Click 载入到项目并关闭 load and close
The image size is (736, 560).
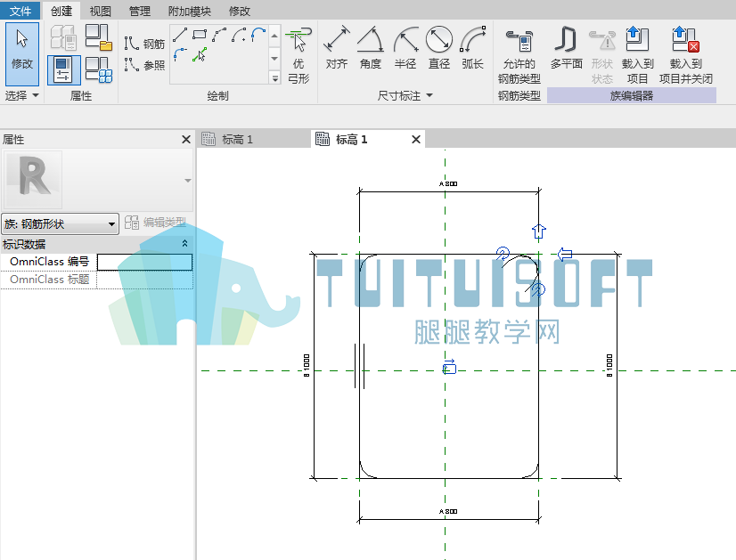686,55
